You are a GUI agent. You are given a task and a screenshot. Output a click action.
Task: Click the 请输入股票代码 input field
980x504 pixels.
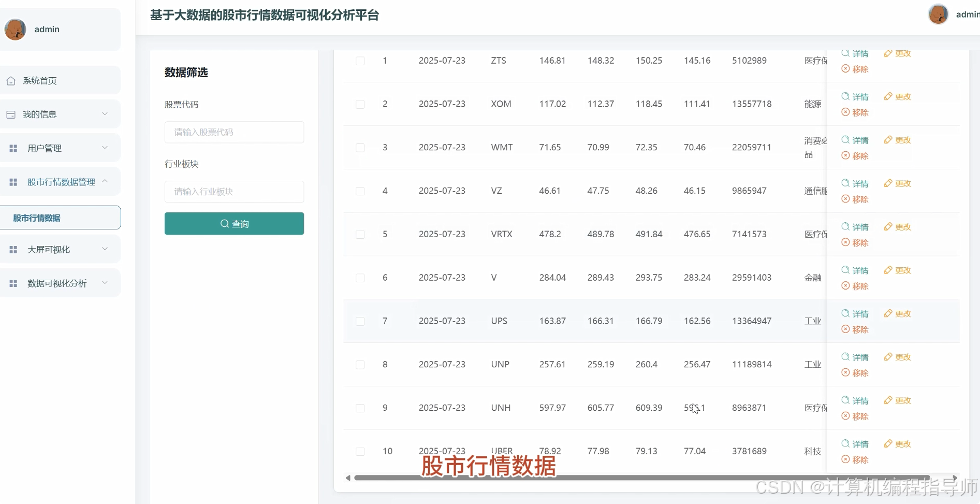(x=234, y=132)
